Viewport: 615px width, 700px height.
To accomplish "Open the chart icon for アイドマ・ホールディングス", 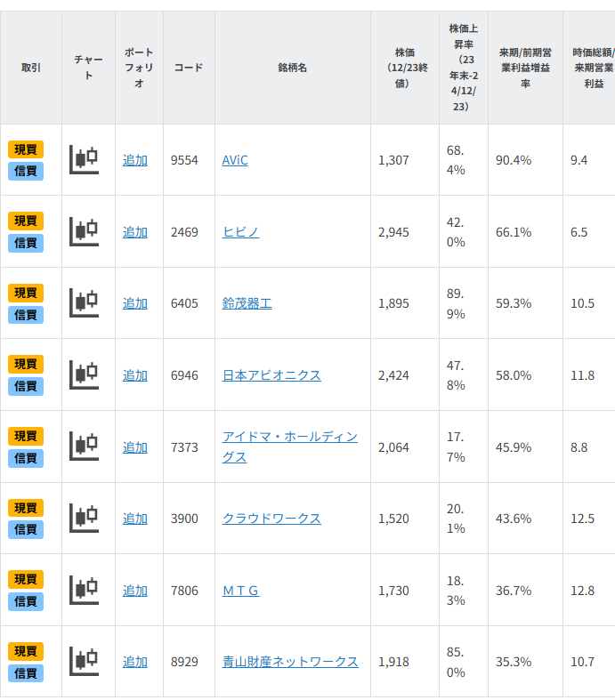I will point(84,447).
